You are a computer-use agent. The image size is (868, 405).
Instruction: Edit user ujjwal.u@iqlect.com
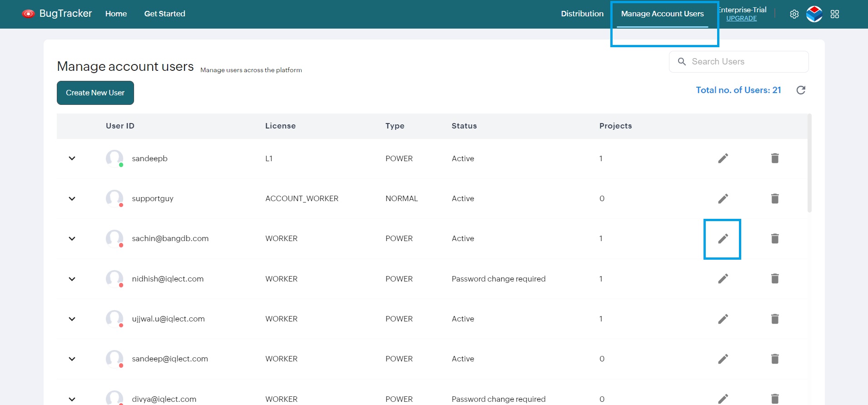(723, 319)
